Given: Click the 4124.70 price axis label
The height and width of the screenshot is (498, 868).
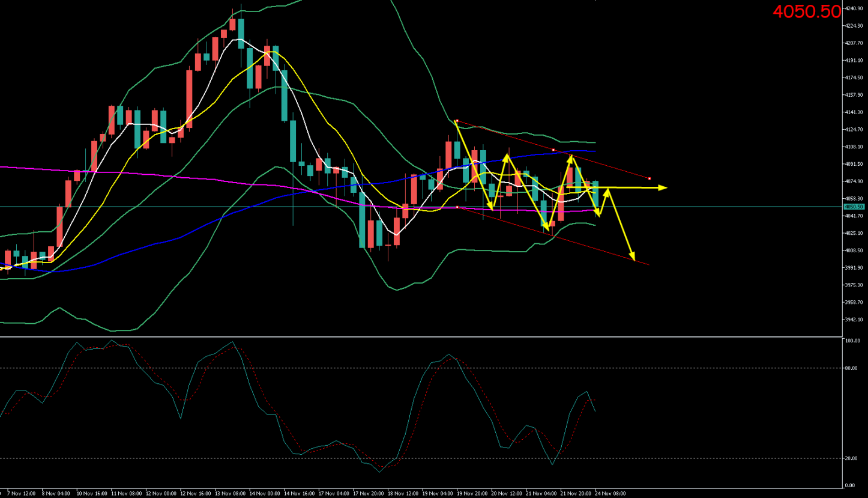Looking at the screenshot, I should (853, 129).
